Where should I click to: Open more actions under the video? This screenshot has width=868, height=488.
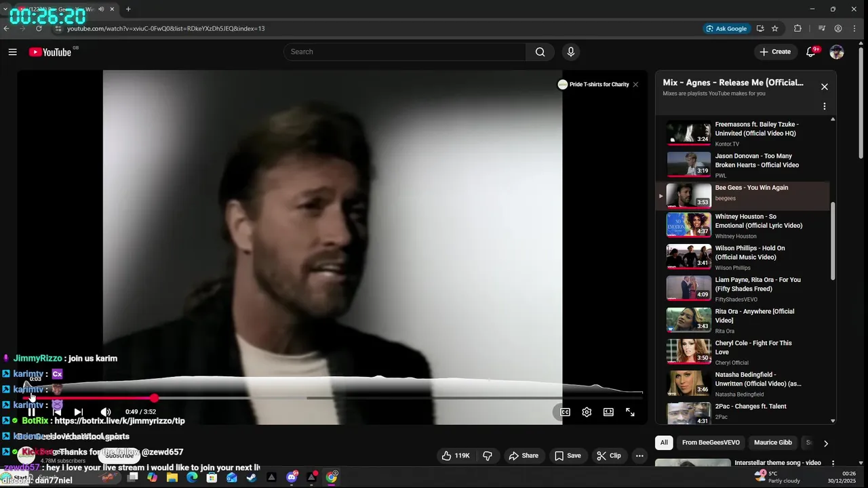point(639,455)
